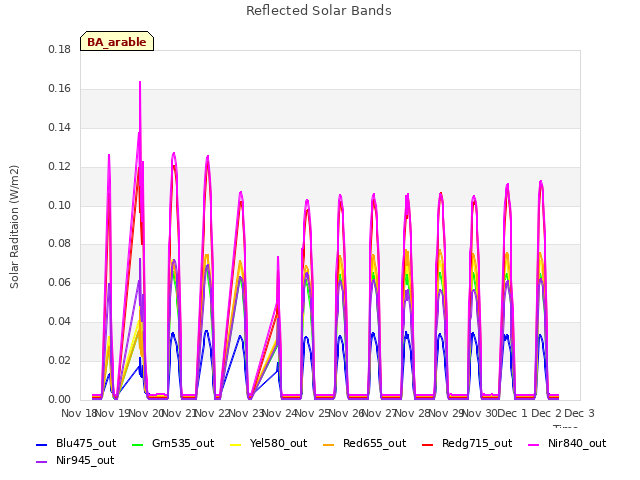Screen dimensions: 640x480
Task: Click the 0.18 y-axis tick label
Action: point(60,50)
